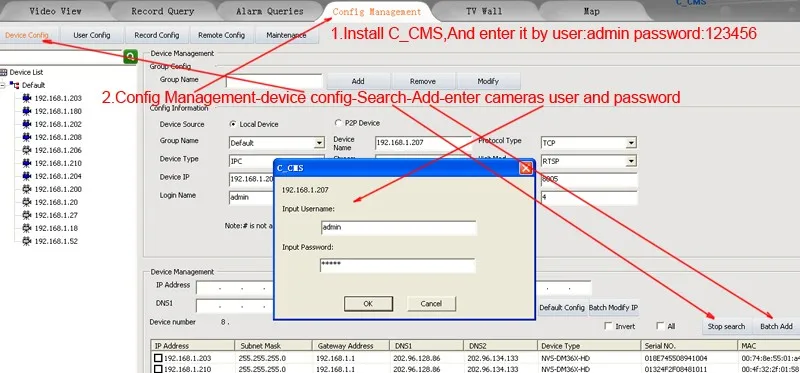Click the Input Username field in dialog
Image resolution: width=800 pixels, height=373 pixels.
coord(398,228)
